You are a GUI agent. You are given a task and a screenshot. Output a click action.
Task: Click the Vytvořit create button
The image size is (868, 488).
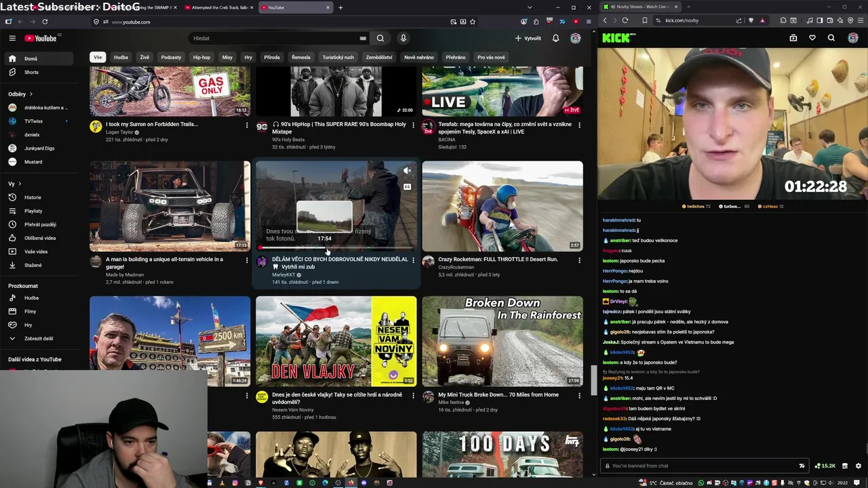tap(528, 39)
